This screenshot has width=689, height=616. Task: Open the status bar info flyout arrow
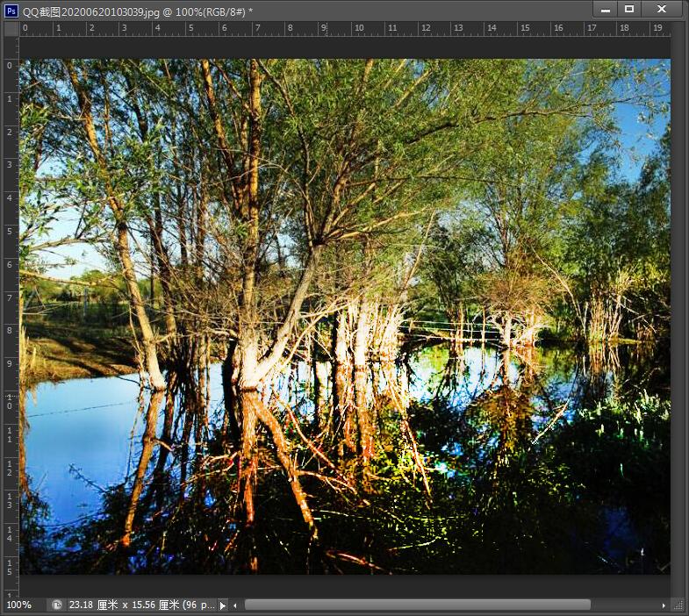pos(222,605)
